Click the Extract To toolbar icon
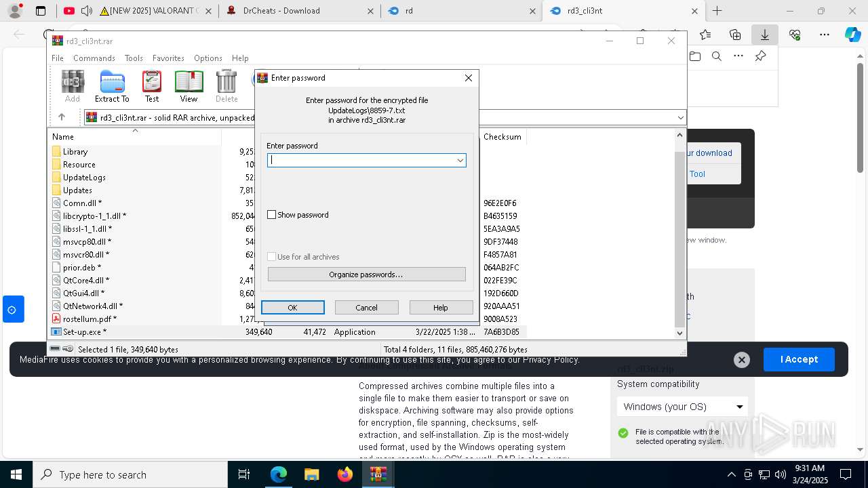 coord(112,87)
